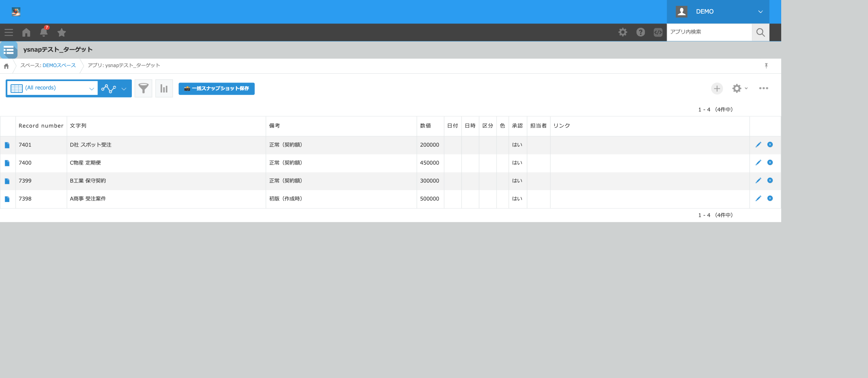
Task: Open the notifications bell icon
Action: pyautogui.click(x=44, y=32)
